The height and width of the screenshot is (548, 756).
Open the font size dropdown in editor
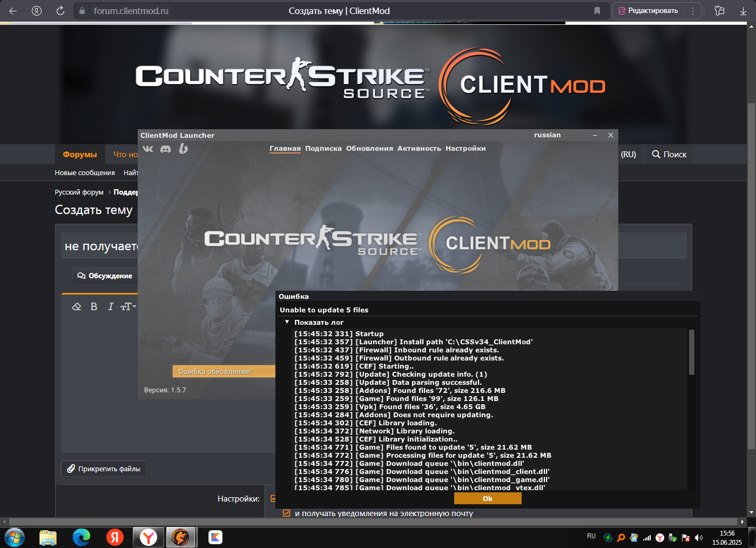128,306
